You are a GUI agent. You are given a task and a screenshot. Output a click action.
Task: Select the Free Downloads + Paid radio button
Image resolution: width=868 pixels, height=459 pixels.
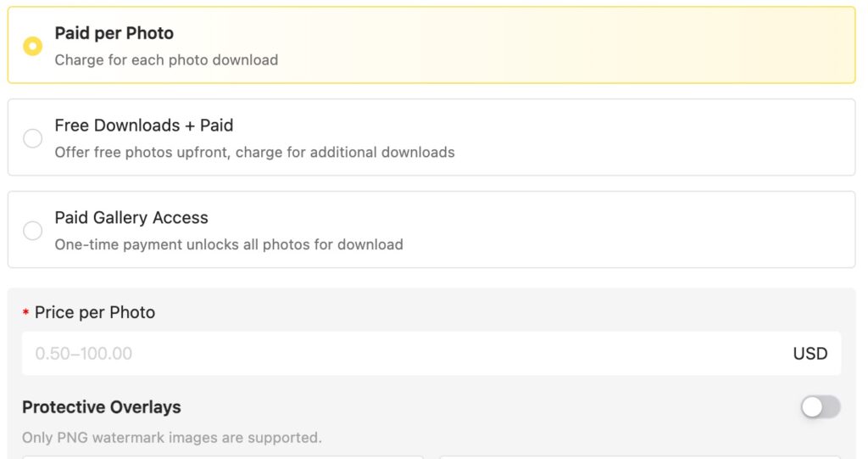click(32, 138)
